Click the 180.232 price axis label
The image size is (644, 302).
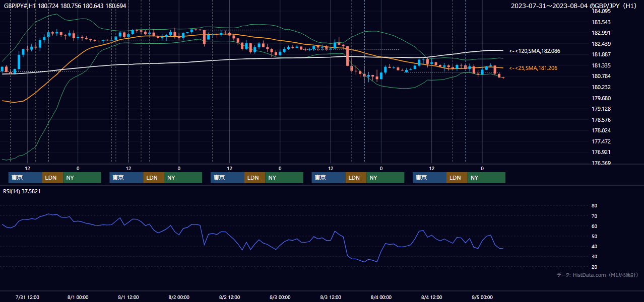[601, 87]
